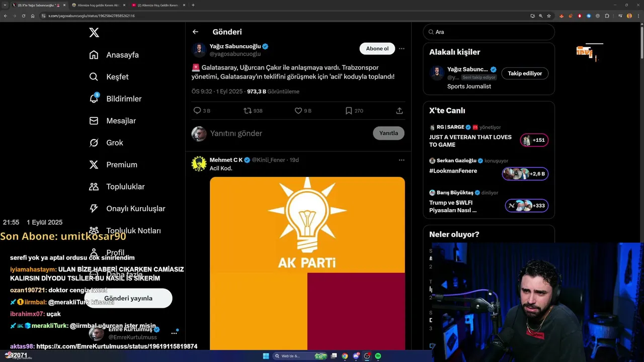Viewport: 644px width, 362px height.
Task: Open more options on Mehmet C K's reply
Action: click(401, 160)
